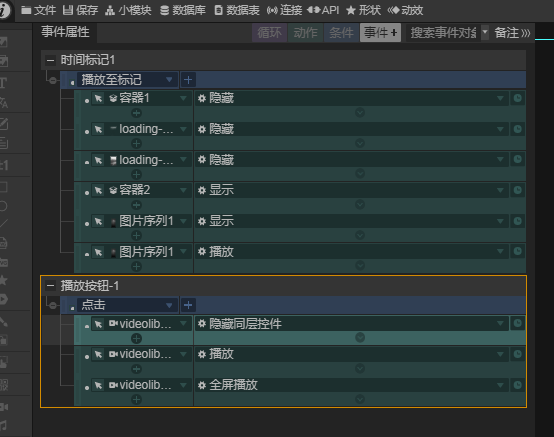Viewport: 554px width, 437px height.
Task: Open the 文件 menu
Action: (38, 10)
